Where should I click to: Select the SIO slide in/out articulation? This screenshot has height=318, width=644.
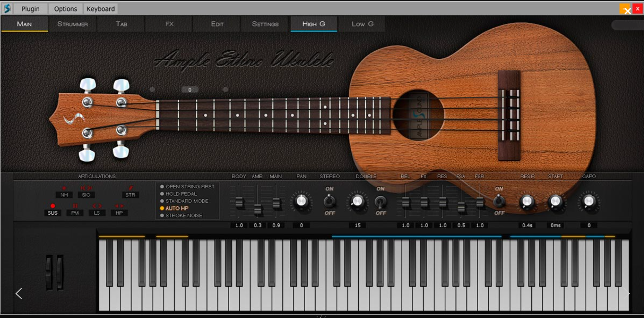tap(86, 195)
